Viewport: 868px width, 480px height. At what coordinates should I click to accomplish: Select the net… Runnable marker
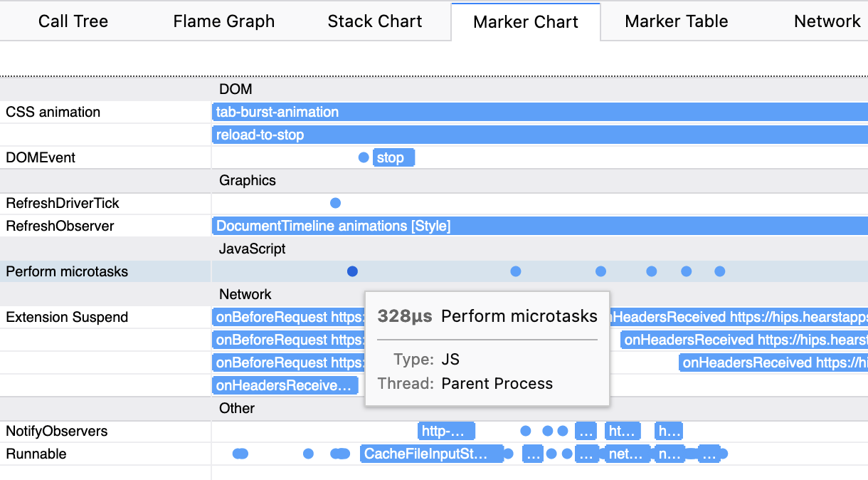[628, 454]
